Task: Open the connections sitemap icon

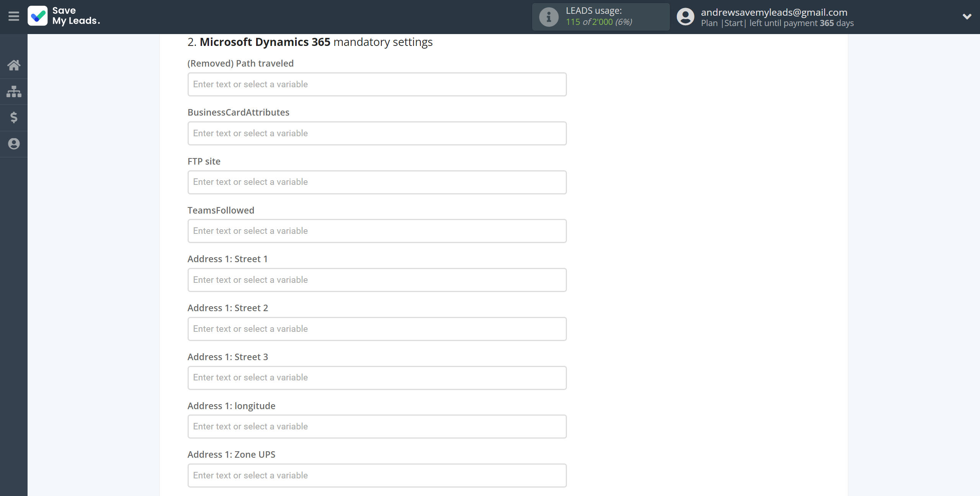Action: (14, 91)
